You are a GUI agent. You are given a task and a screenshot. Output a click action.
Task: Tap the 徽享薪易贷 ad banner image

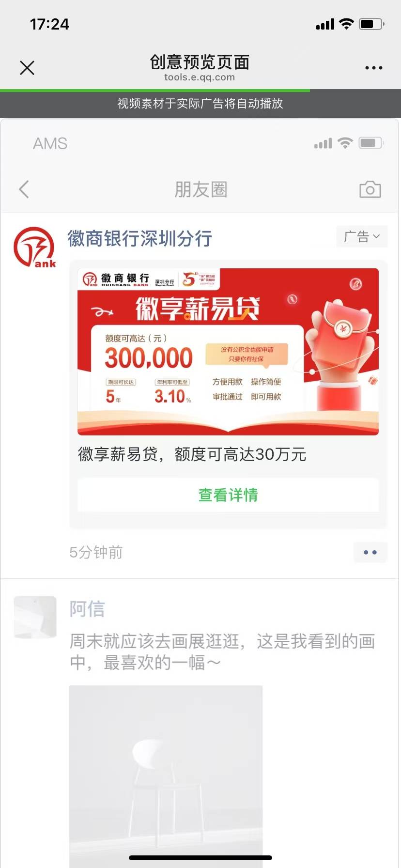[228, 352]
